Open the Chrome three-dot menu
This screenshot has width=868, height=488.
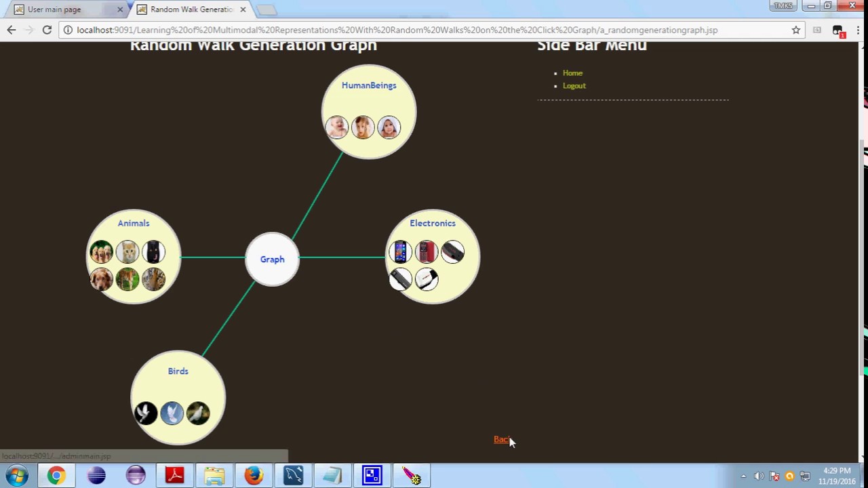[x=858, y=30]
